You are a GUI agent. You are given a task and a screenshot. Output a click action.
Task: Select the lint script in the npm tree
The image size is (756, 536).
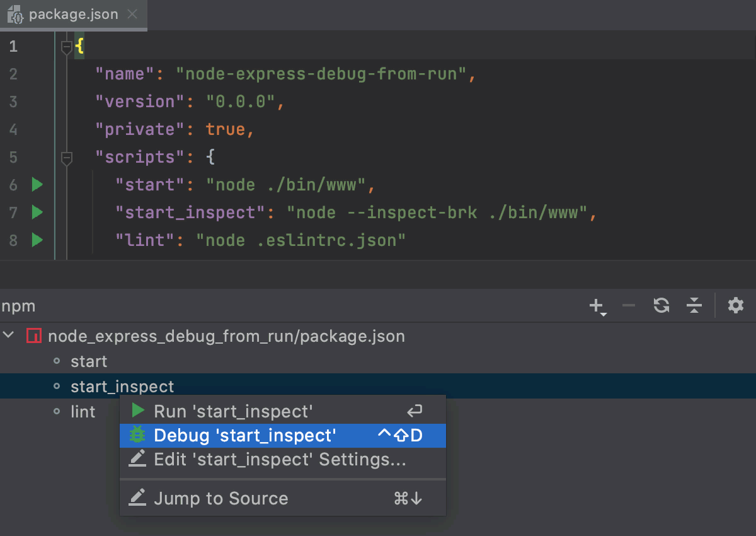click(x=83, y=411)
